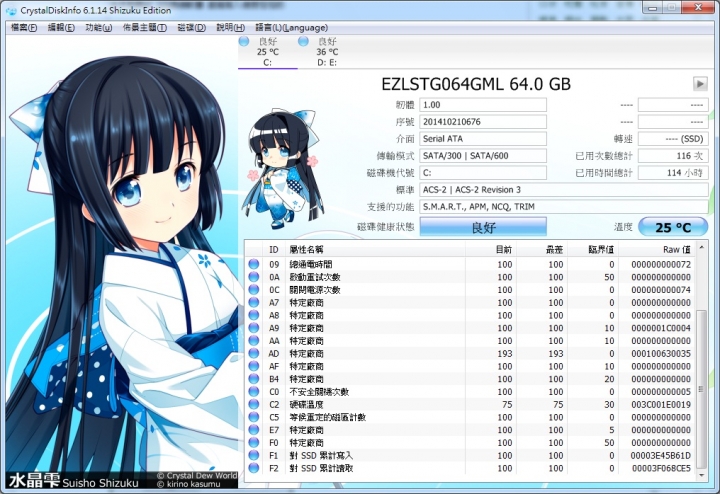Click the power-on count field 116 次
This screenshot has width=720, height=494.
[673, 156]
